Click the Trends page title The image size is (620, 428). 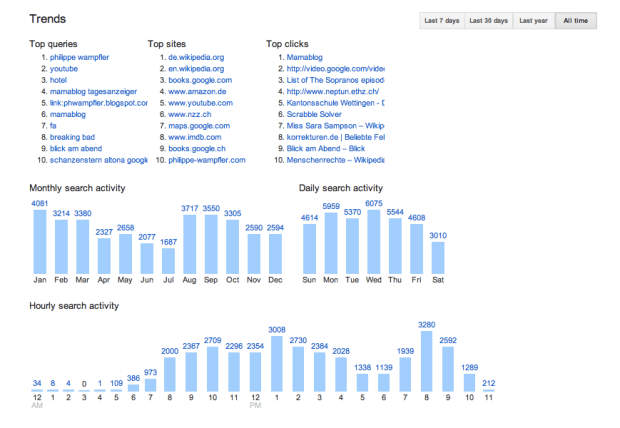(x=47, y=19)
